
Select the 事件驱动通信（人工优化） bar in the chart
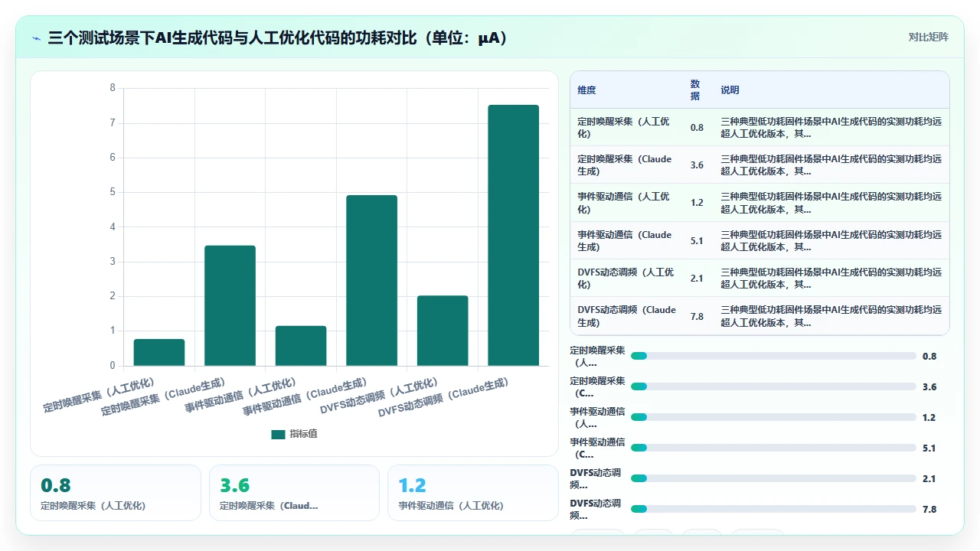(x=301, y=346)
